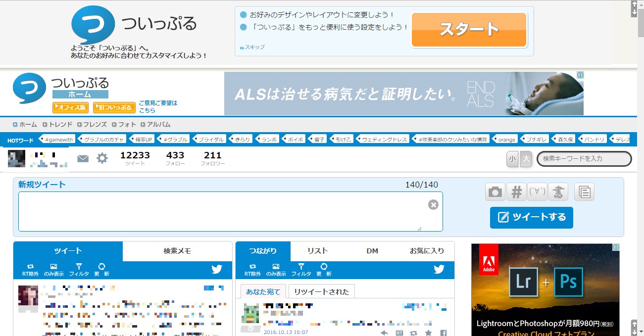Click the 書 handwriting icon above the tweet button
This screenshot has height=336, width=644.
tap(558, 192)
